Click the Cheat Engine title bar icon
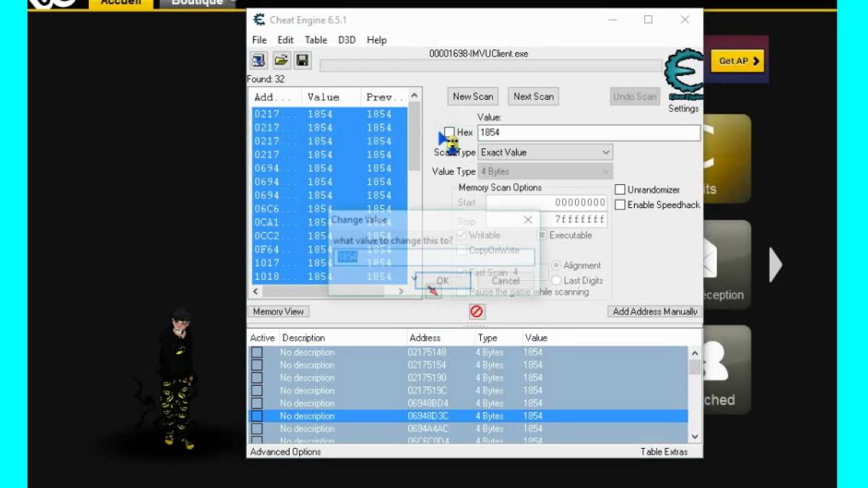Image resolution: width=868 pixels, height=488 pixels. point(259,20)
